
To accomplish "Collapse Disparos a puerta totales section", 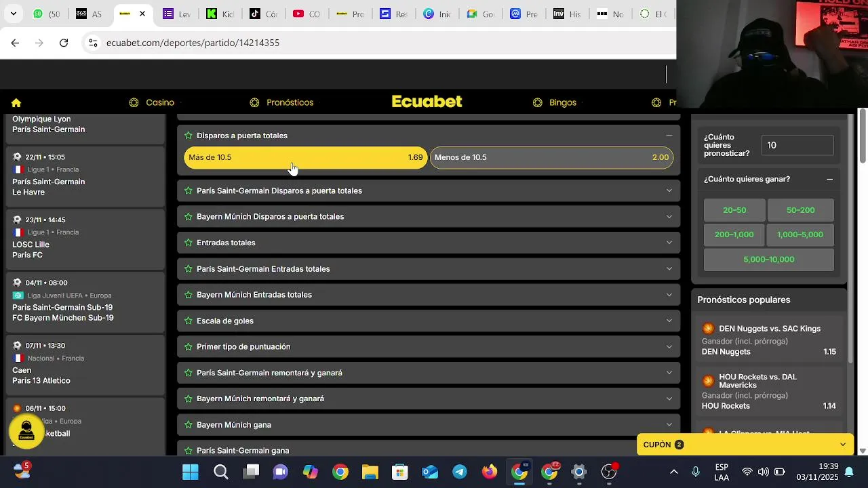I will (669, 136).
